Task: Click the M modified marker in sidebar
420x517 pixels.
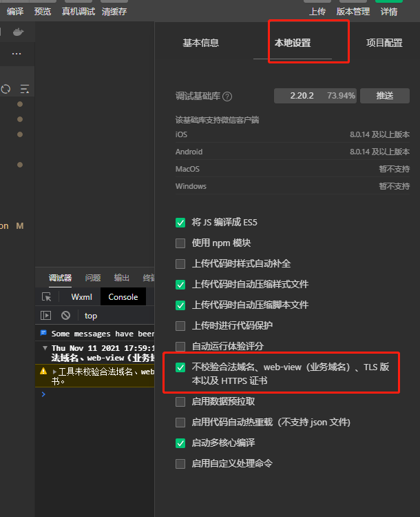Action: [20, 226]
